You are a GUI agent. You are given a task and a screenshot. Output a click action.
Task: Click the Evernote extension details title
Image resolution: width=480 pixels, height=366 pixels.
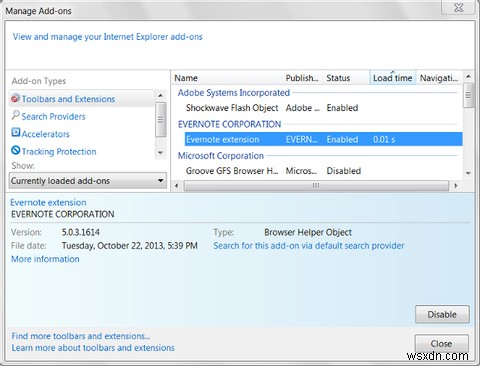pyautogui.click(x=48, y=202)
